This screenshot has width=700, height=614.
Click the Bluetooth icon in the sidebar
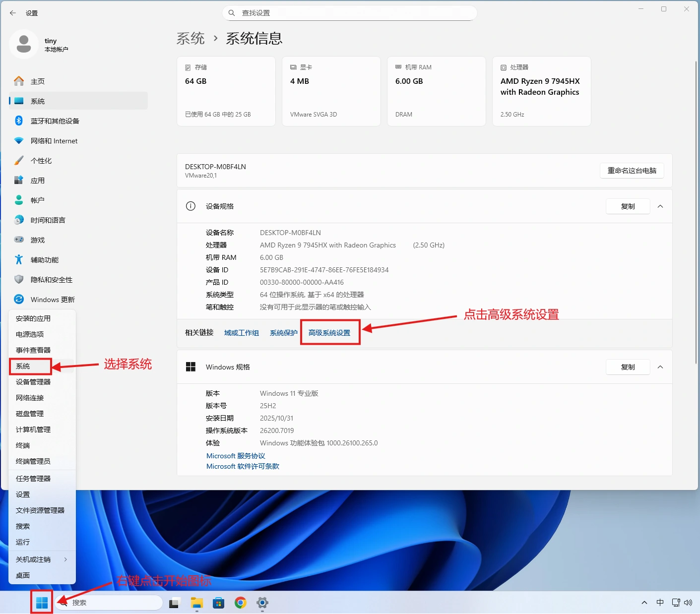[x=19, y=121]
